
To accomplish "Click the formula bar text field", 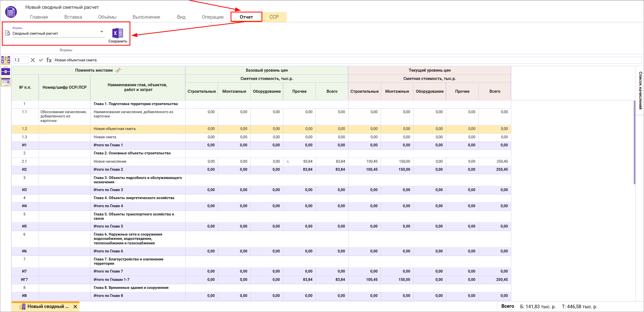I will pos(347,60).
